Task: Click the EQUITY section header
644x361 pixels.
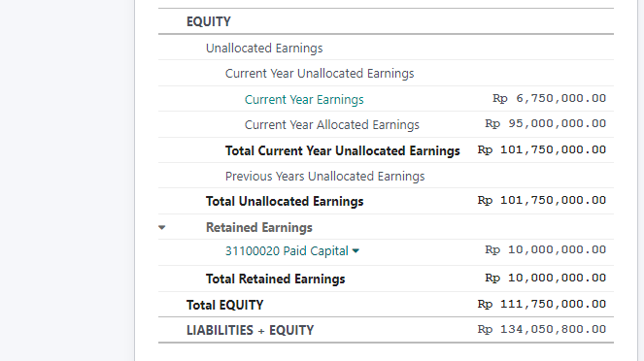Action: pos(209,21)
